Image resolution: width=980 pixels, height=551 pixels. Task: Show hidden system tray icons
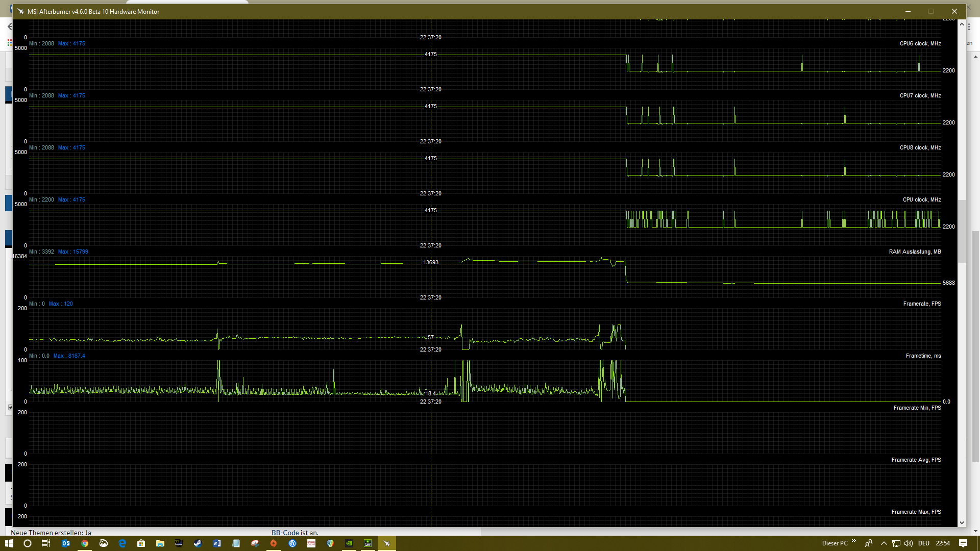884,543
